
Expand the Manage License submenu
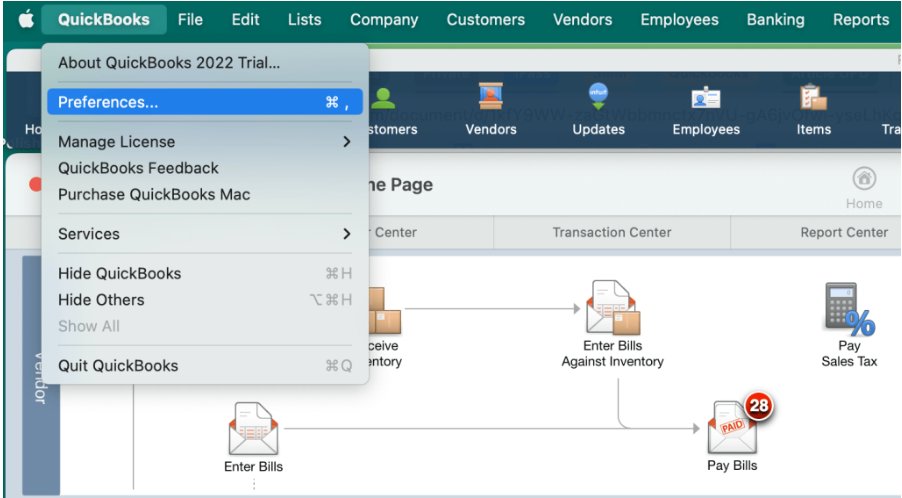pyautogui.click(x=205, y=141)
